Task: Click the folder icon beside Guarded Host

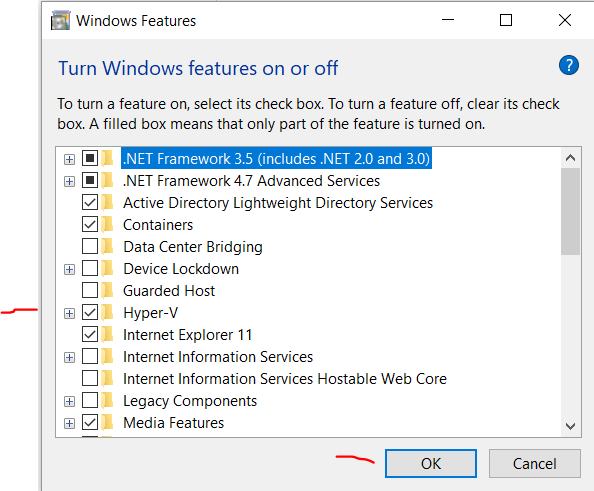Action: tap(108, 291)
